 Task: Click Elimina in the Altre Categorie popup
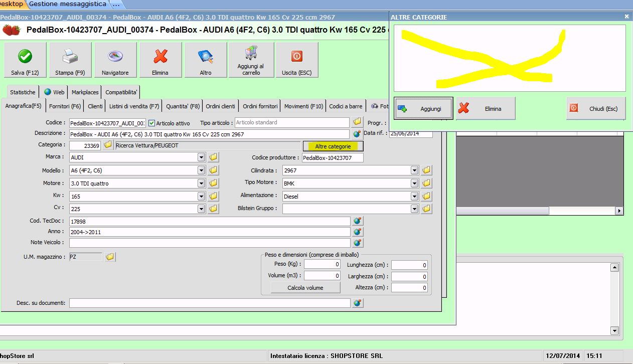[x=486, y=108]
